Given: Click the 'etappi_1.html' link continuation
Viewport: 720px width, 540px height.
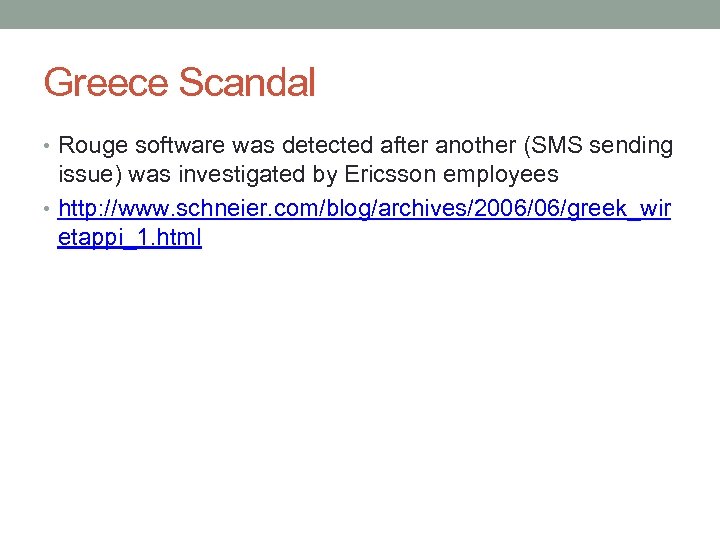Looking at the screenshot, I should click(x=130, y=239).
